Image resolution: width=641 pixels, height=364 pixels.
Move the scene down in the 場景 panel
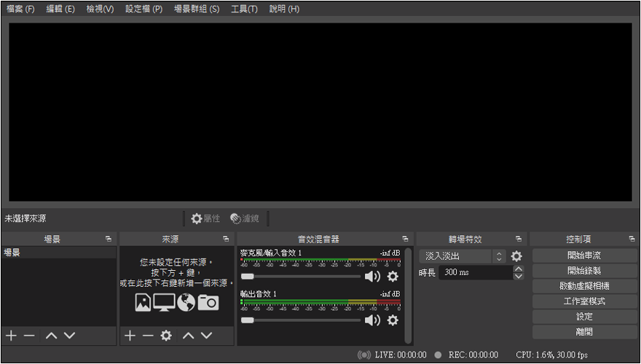click(69, 336)
